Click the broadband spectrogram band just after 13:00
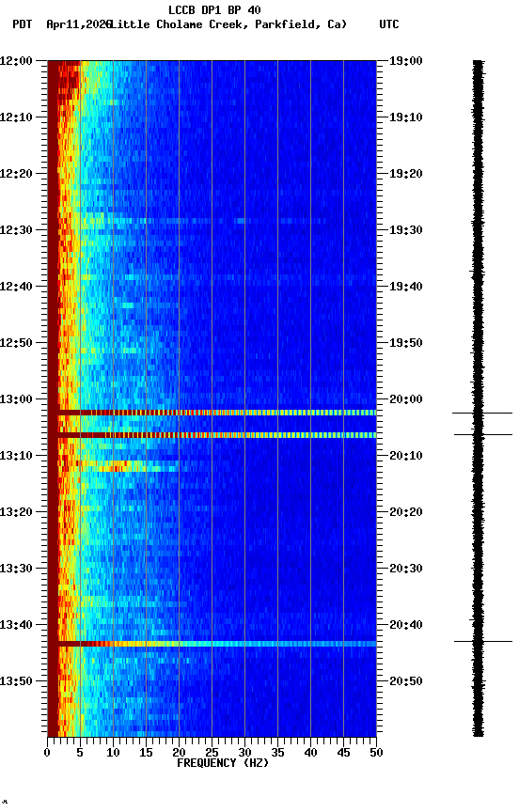The width and height of the screenshot is (519, 812). (x=212, y=413)
